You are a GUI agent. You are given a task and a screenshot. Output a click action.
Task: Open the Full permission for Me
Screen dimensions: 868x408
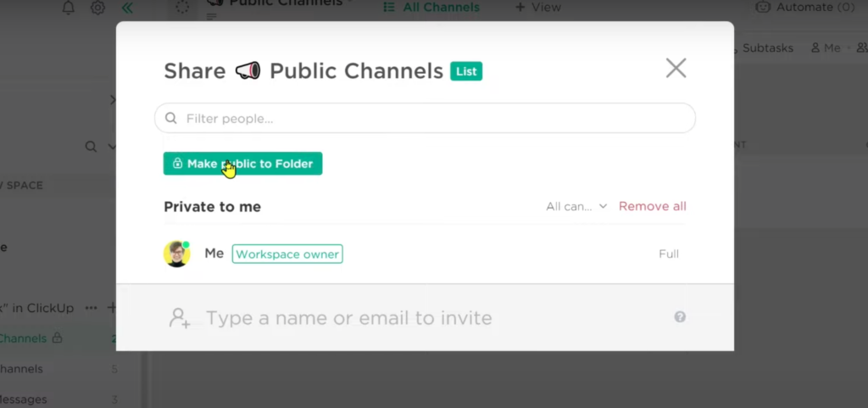[x=669, y=254]
